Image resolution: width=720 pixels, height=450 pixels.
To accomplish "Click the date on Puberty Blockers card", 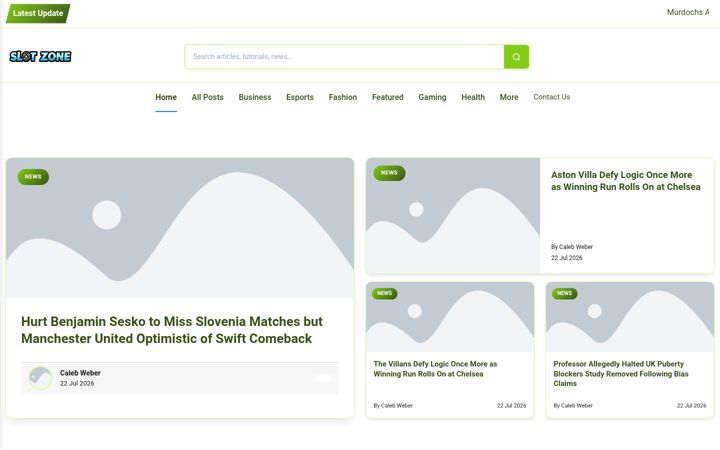I will 692,406.
